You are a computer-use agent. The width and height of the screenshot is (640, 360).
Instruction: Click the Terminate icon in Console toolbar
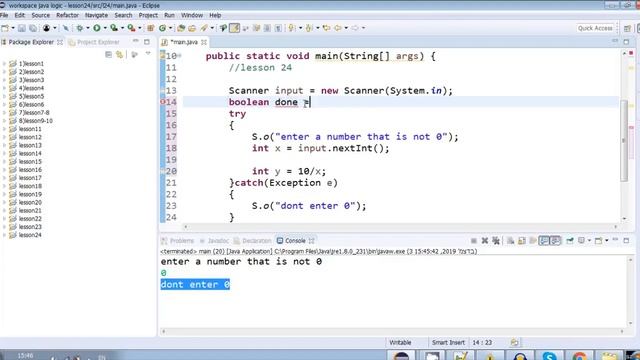(473, 241)
